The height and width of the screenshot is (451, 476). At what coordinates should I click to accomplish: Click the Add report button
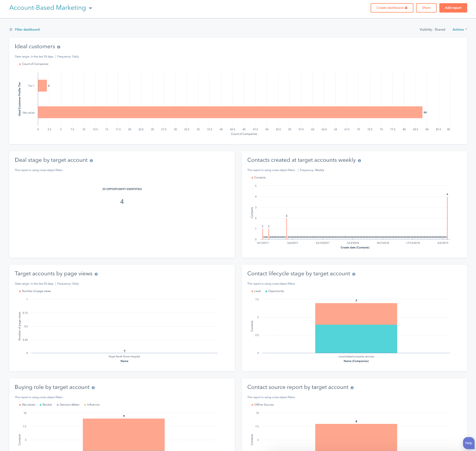(x=453, y=8)
